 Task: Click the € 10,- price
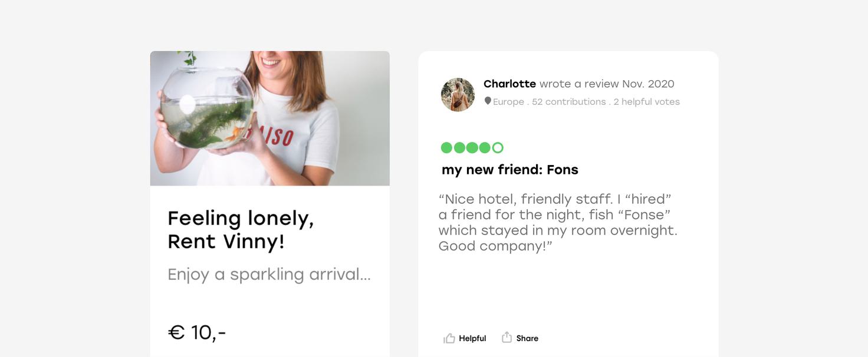point(197,332)
